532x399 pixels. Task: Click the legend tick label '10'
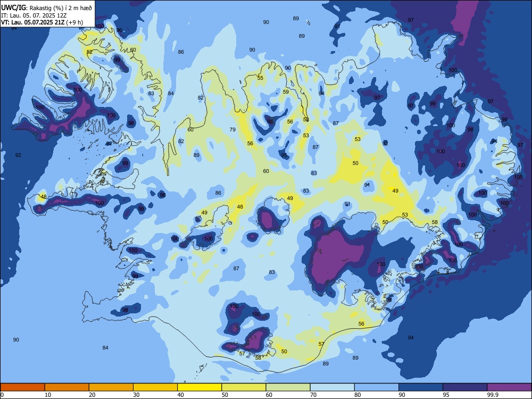[x=48, y=395]
